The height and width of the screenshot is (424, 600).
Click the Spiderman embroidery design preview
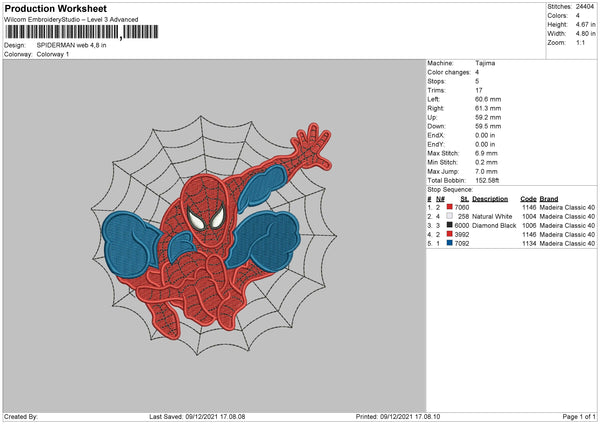(214, 235)
